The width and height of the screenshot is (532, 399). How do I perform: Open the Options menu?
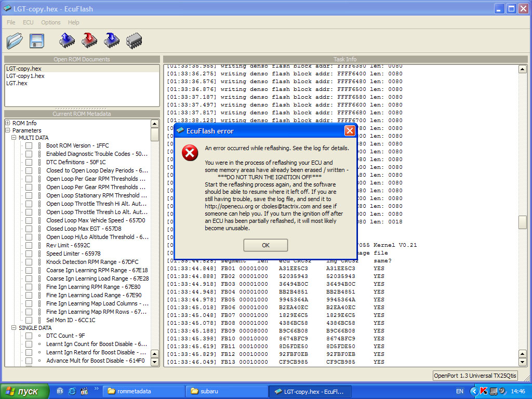(x=51, y=22)
